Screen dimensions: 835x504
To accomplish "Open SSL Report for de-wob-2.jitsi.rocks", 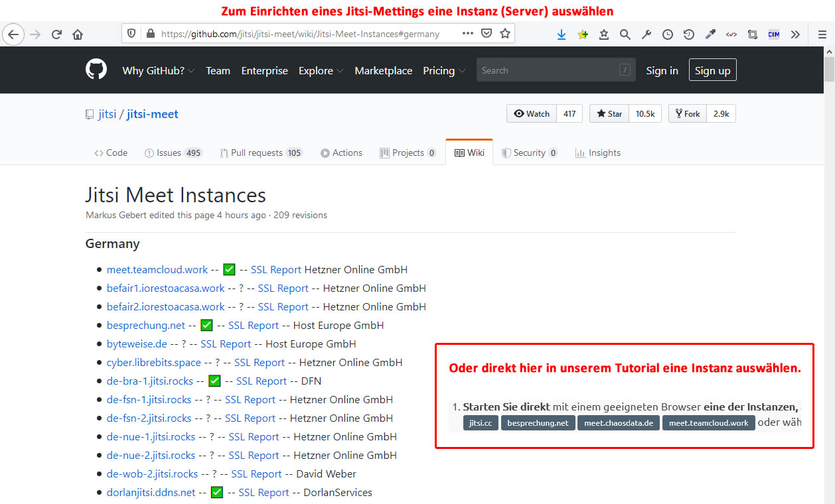I will pos(256,474).
